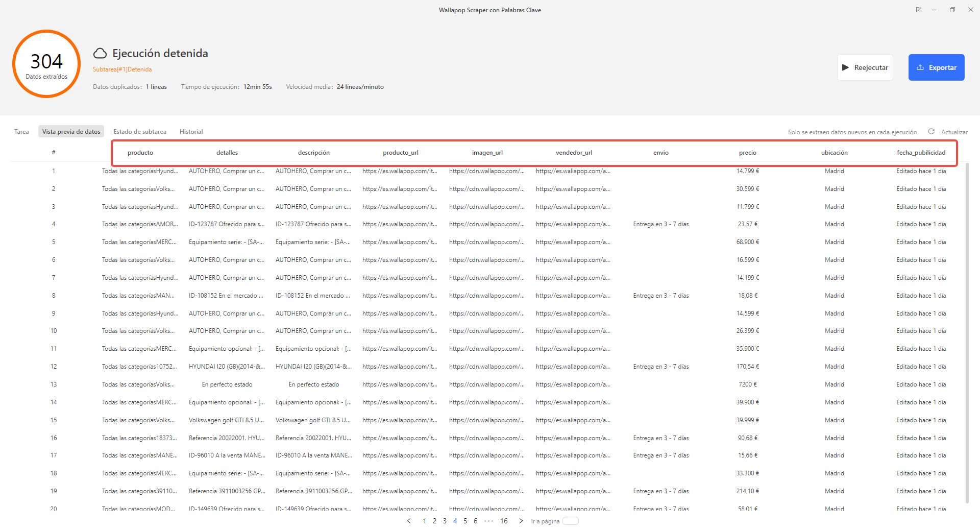Select the Vista previa de datos tab
This screenshot has width=980, height=531.
tap(71, 132)
